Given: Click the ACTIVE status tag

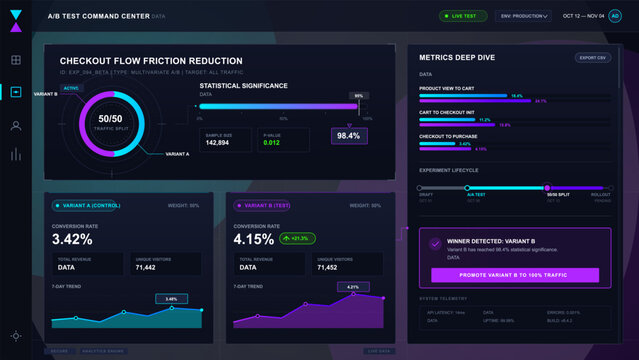Looking at the screenshot, I should click(72, 88).
